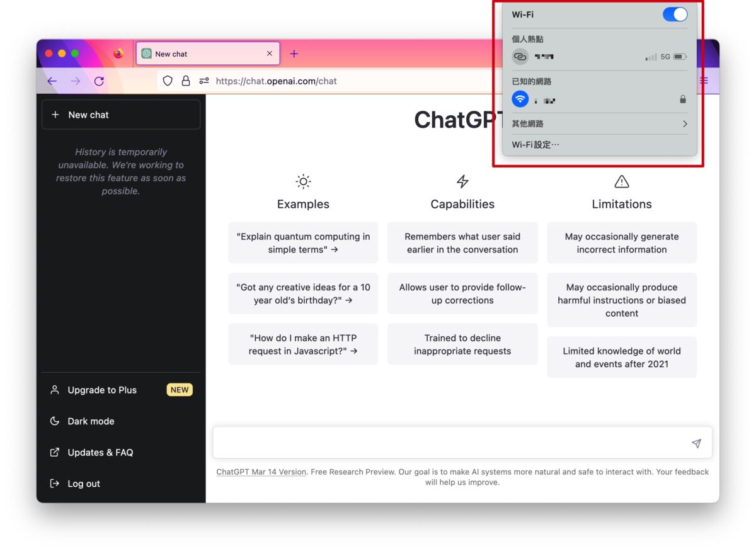Screen dimensions: 756x551
Task: Click the lock icon of known network
Action: click(x=683, y=99)
